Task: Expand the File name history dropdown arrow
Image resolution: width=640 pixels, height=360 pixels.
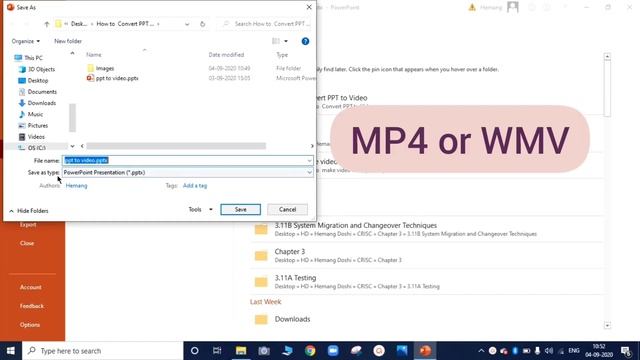Action: click(x=309, y=160)
